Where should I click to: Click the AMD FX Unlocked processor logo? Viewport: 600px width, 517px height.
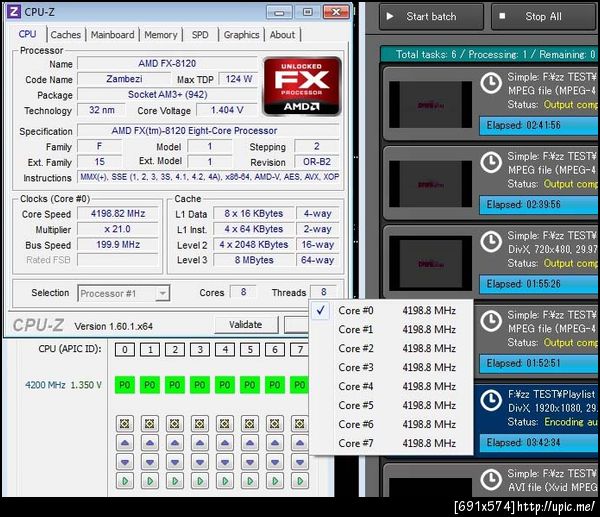302,86
